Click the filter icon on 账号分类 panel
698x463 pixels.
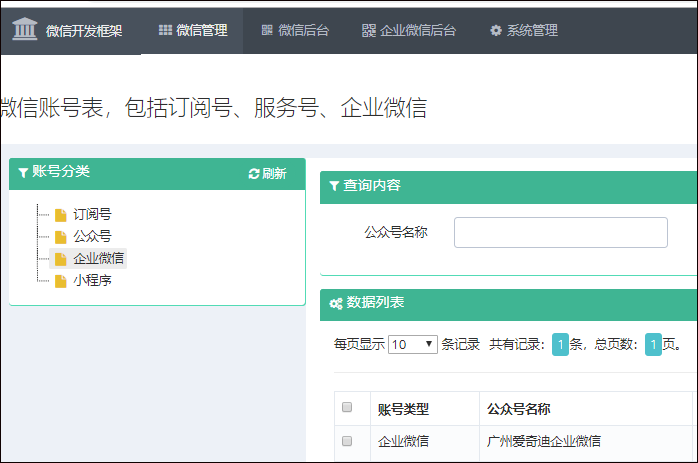23,173
